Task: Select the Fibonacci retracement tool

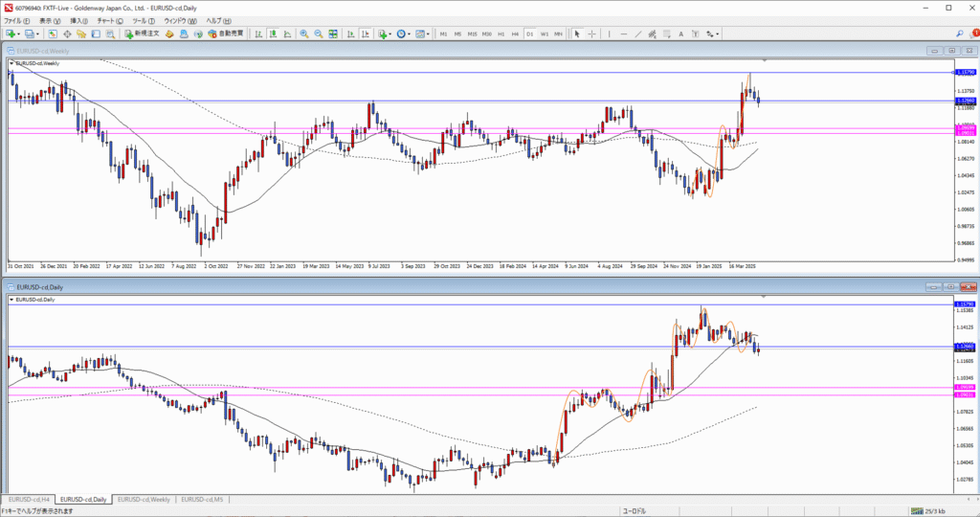Action: 667,34
